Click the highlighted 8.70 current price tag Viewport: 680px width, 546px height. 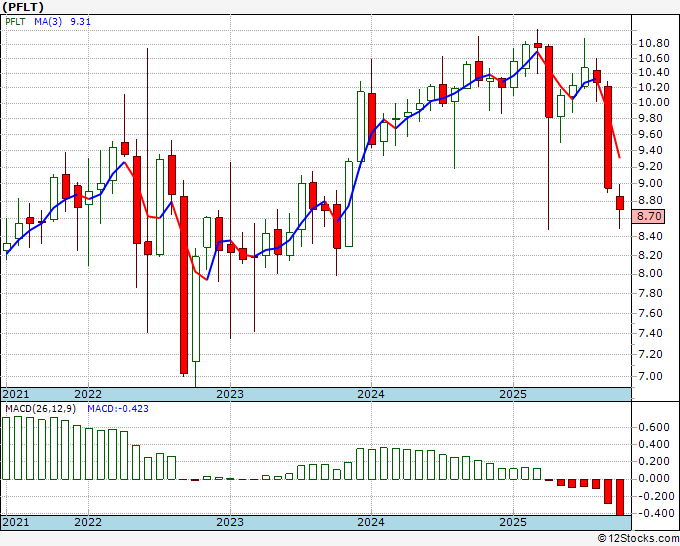(x=649, y=216)
